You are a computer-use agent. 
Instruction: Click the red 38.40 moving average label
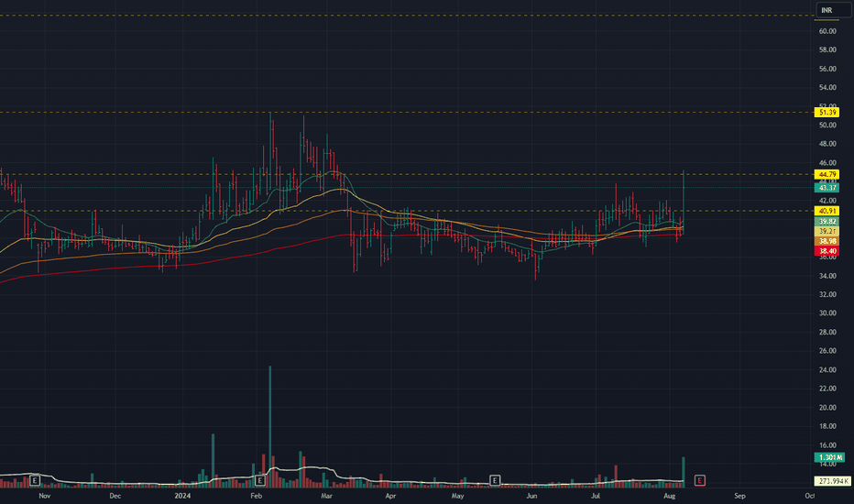click(x=827, y=251)
